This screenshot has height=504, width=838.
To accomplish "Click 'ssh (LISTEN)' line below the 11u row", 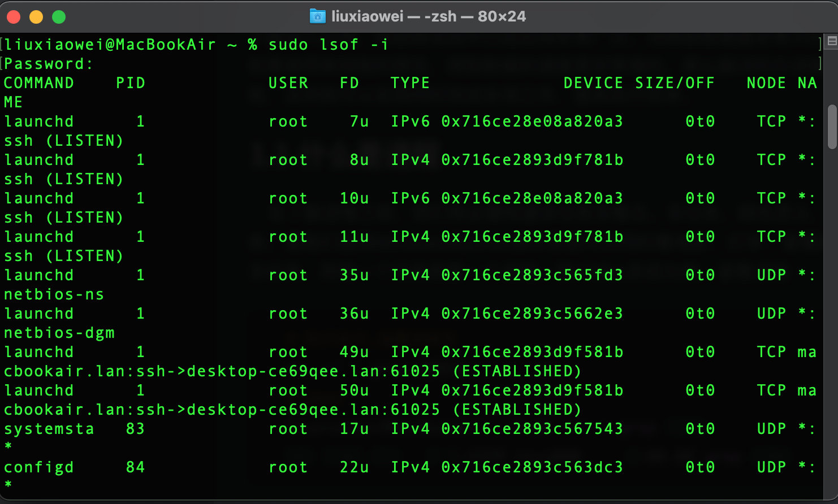I will pos(64,256).
